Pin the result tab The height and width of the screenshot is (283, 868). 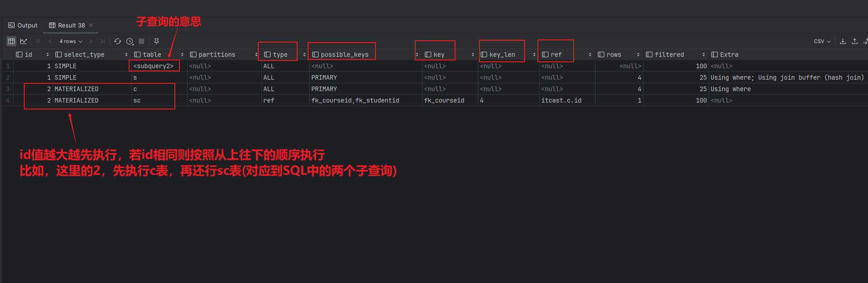[157, 41]
